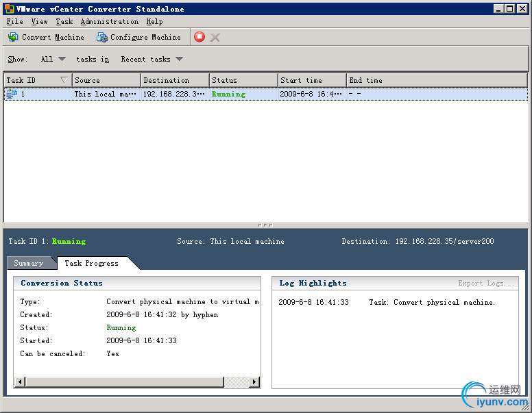
Task: Maximize the Converter window
Action: (x=509, y=9)
